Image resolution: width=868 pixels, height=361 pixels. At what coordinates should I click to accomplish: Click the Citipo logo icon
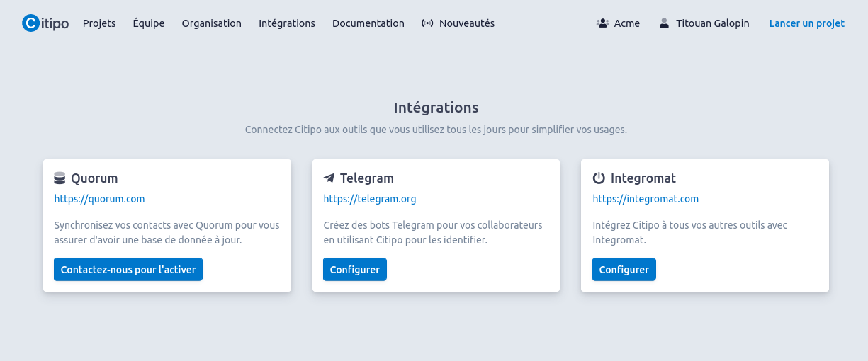coord(31,23)
